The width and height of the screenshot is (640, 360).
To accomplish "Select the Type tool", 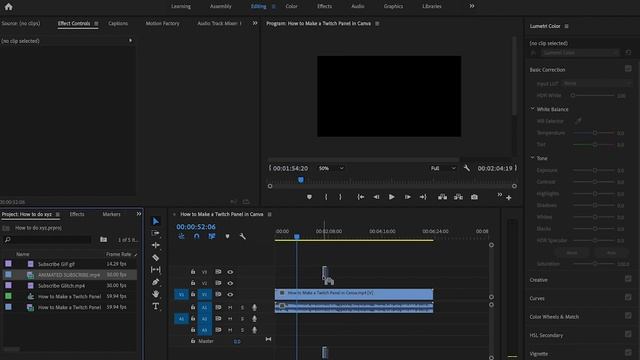I will tap(156, 306).
